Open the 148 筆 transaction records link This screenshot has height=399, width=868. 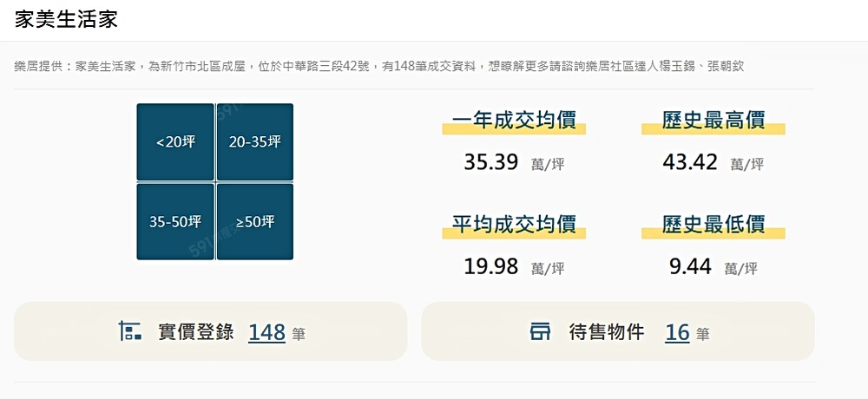(267, 332)
